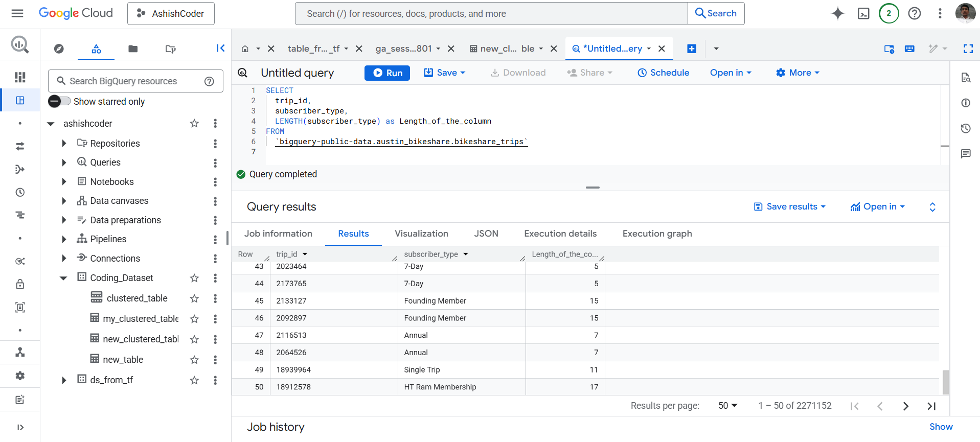Open the query info icon in right sidebar
Viewport: 980px width, 442px height.
click(x=966, y=103)
